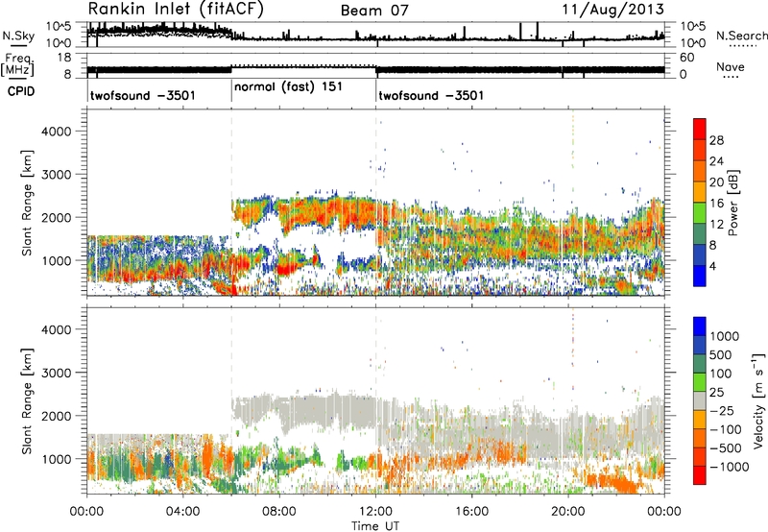Viewport: 768px width, 532px height.
Task: Click the 'Time UT' axis title
Action: pos(375,525)
